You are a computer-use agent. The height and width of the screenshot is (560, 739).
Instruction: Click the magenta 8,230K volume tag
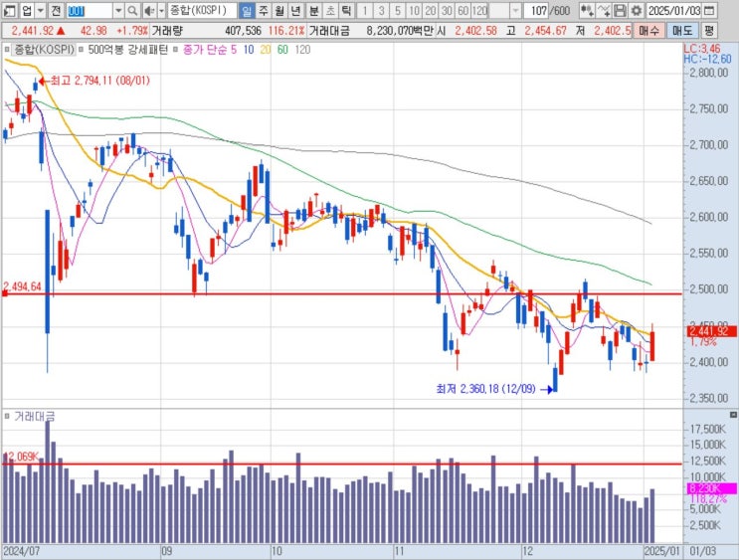click(x=712, y=488)
